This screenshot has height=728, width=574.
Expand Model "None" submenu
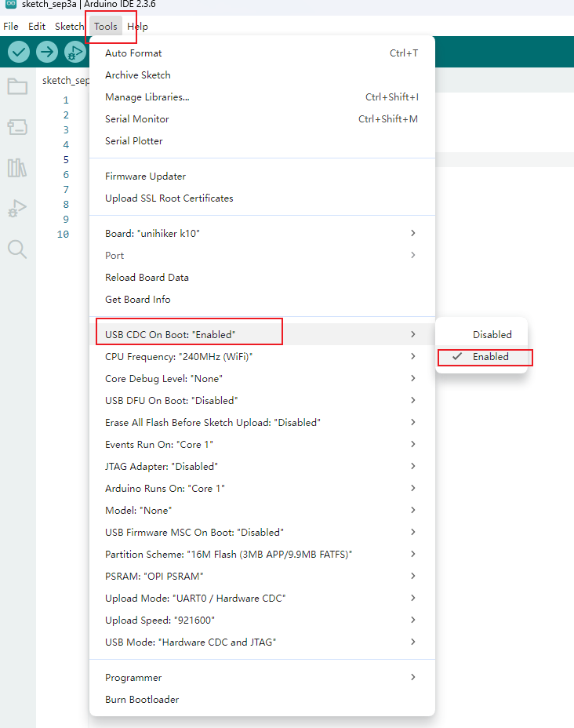click(x=262, y=510)
